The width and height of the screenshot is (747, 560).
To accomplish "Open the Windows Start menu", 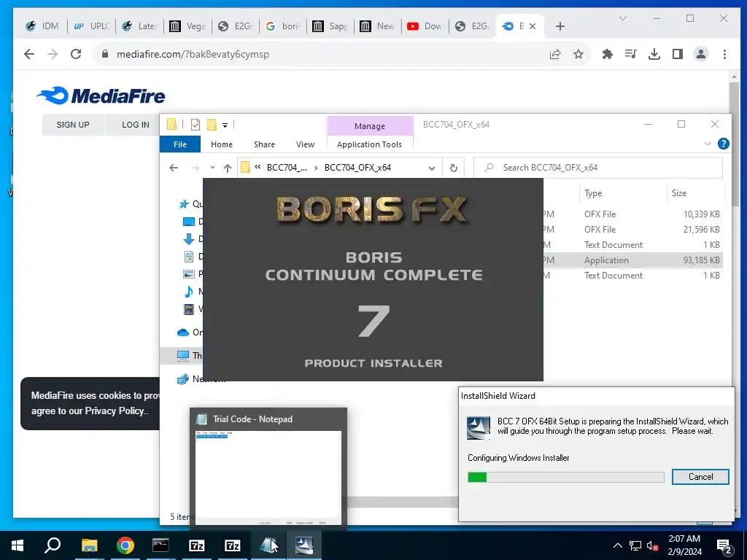I will coord(18,545).
